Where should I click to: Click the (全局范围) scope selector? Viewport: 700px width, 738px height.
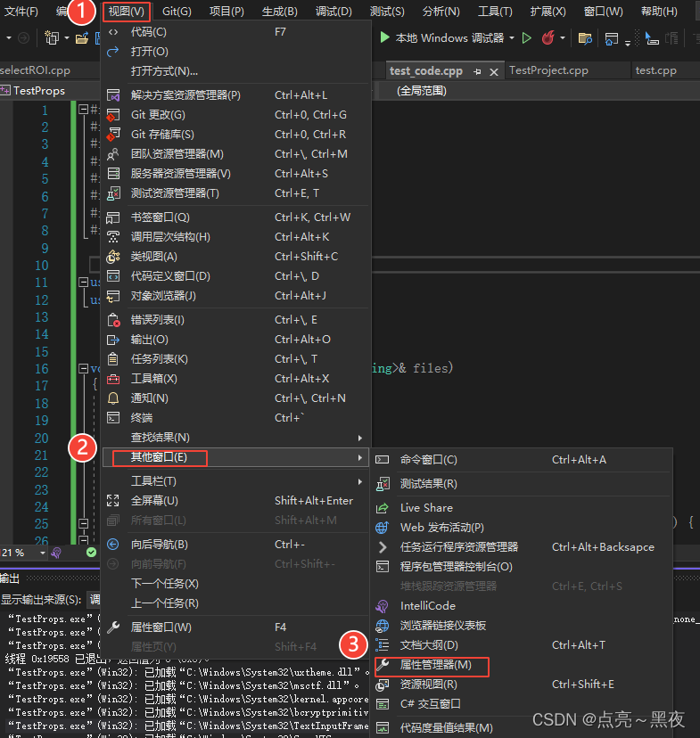click(421, 91)
